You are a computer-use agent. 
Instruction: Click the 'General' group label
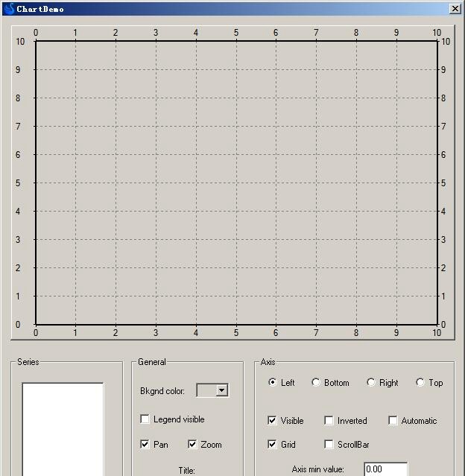point(151,362)
